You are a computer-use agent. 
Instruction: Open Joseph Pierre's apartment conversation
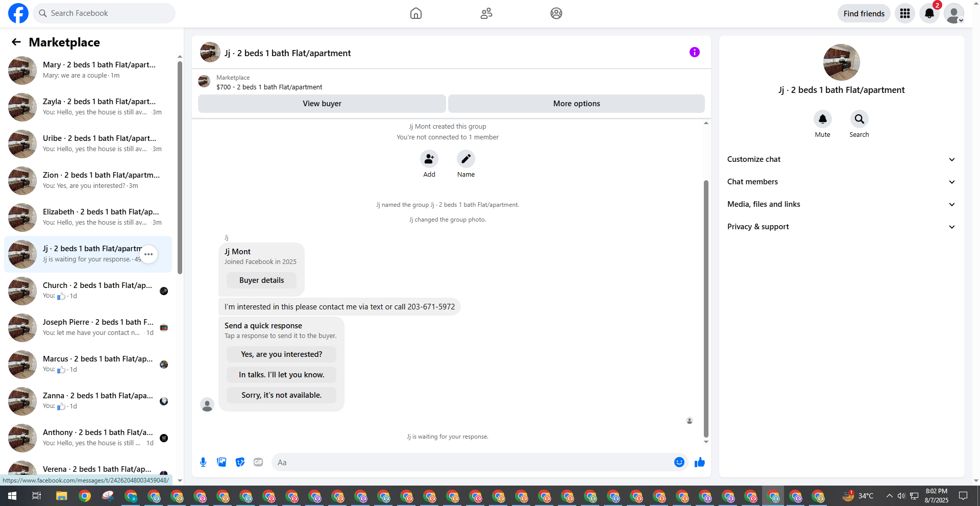tap(88, 328)
